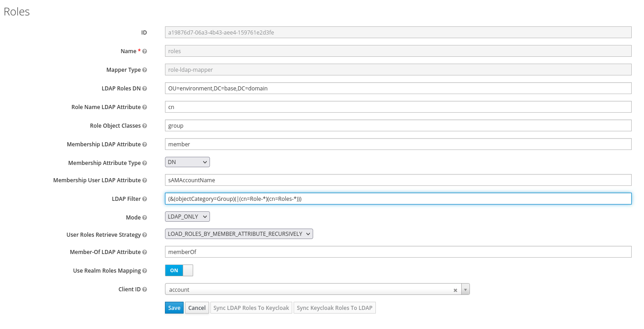Screen dimensions: 644x329
Task: Click Role Object Classes help icon
Action: [145, 126]
